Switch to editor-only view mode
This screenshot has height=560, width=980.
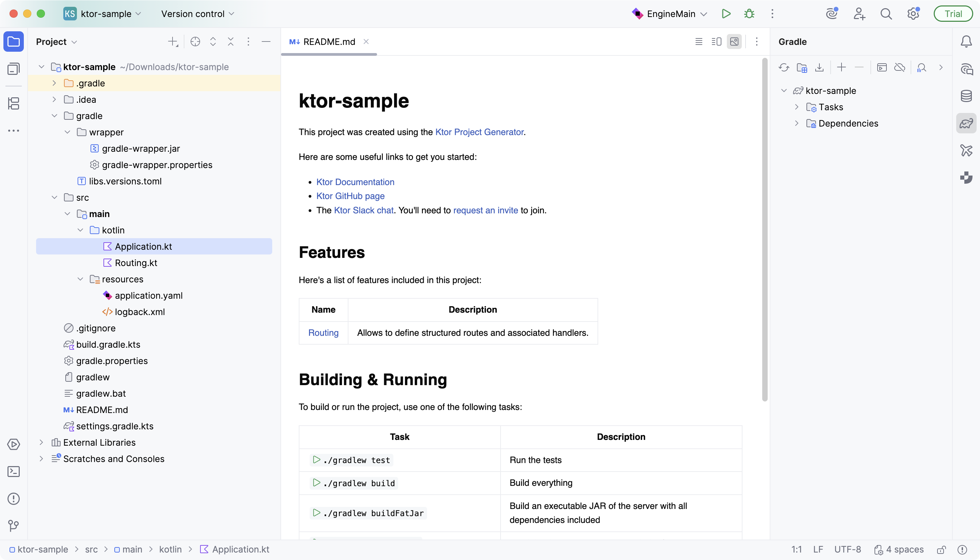click(699, 42)
